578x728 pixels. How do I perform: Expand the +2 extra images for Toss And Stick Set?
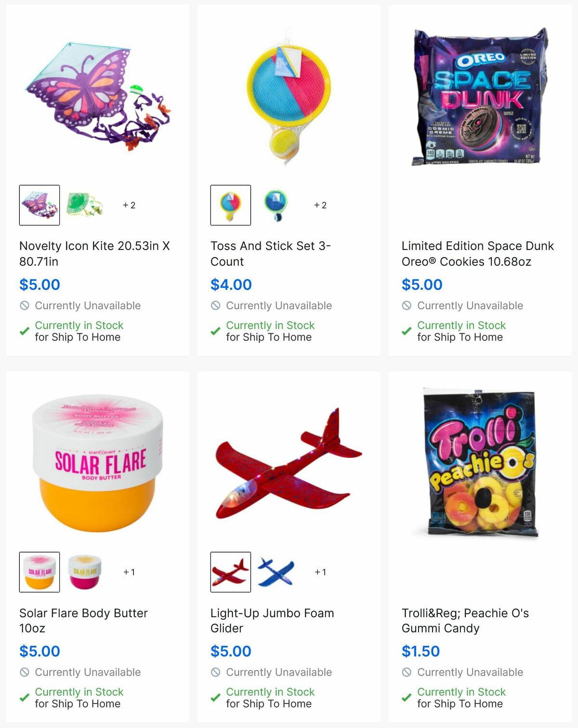320,205
